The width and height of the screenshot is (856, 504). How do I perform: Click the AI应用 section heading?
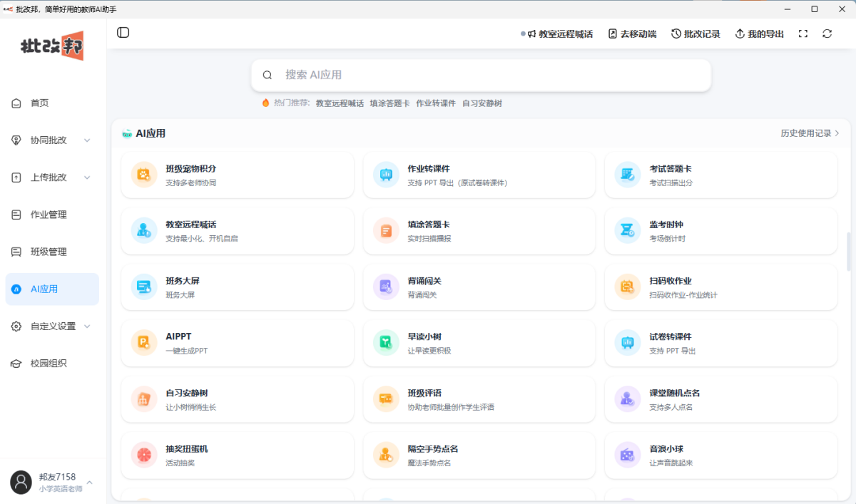click(x=151, y=133)
